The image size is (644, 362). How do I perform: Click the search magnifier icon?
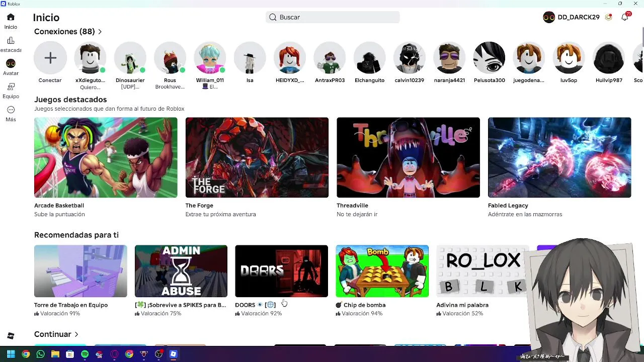pos(273,17)
